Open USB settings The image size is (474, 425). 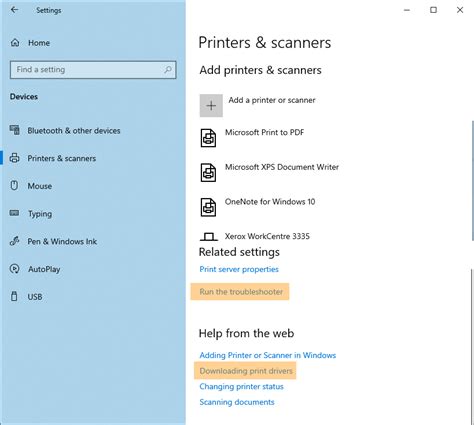tap(35, 297)
